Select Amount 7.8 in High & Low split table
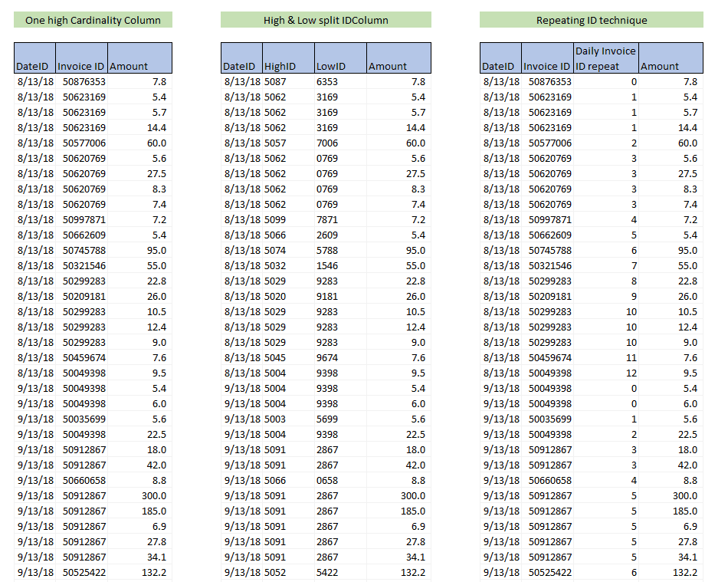 pyautogui.click(x=398, y=82)
